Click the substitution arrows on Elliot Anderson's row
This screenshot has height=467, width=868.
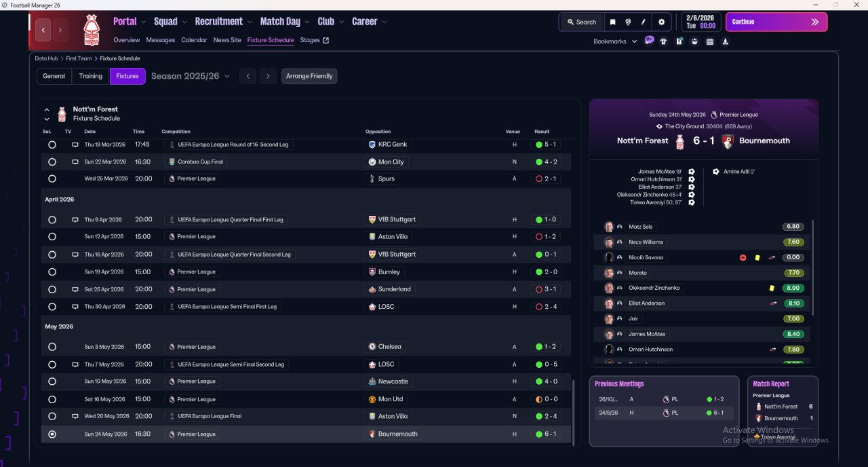tap(773, 303)
